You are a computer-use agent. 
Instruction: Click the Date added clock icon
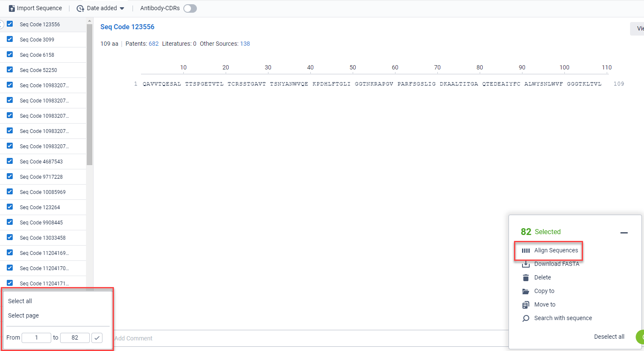pos(80,8)
